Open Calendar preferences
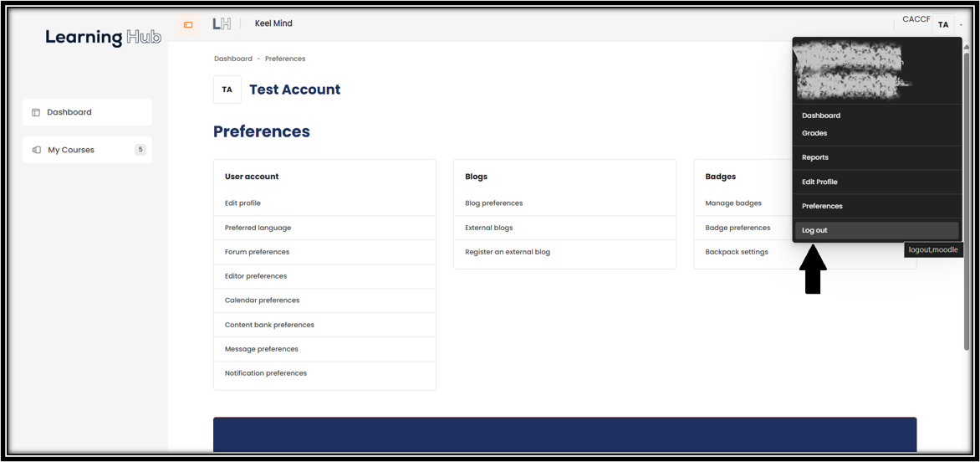The width and height of the screenshot is (980, 462). coord(262,300)
